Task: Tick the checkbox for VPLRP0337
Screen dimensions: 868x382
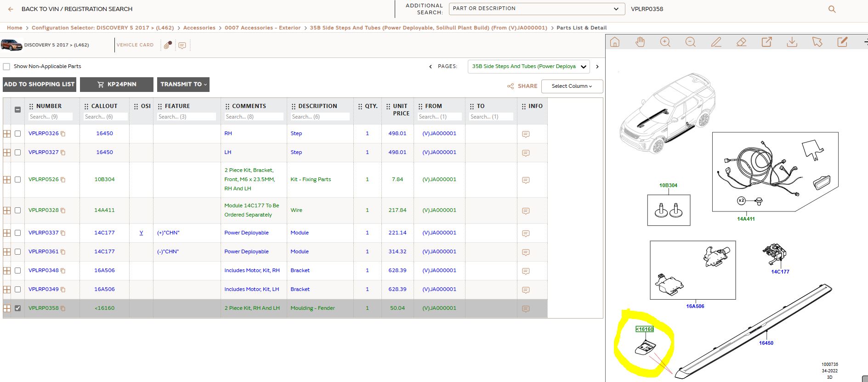Action: coord(18,233)
